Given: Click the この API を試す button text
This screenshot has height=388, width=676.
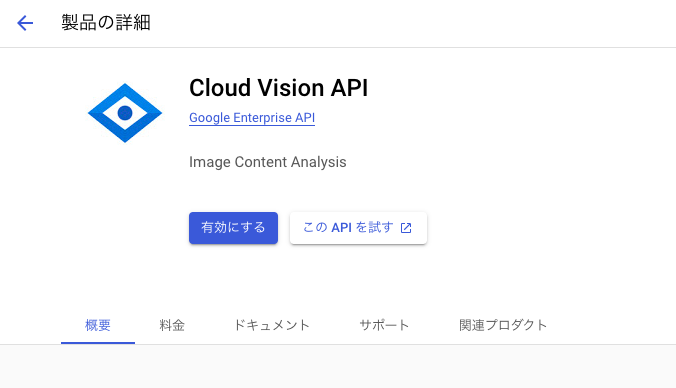Looking at the screenshot, I should [x=348, y=227].
